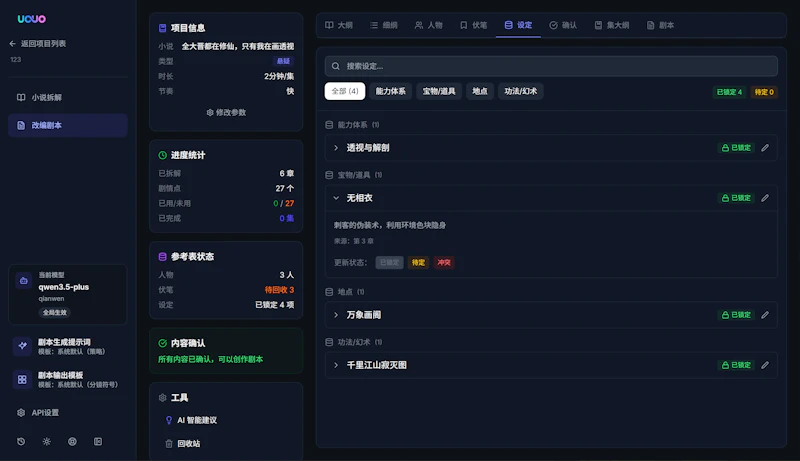This screenshot has height=461, width=800.
Task: Click the 搜索设定 search field
Action: 551,66
